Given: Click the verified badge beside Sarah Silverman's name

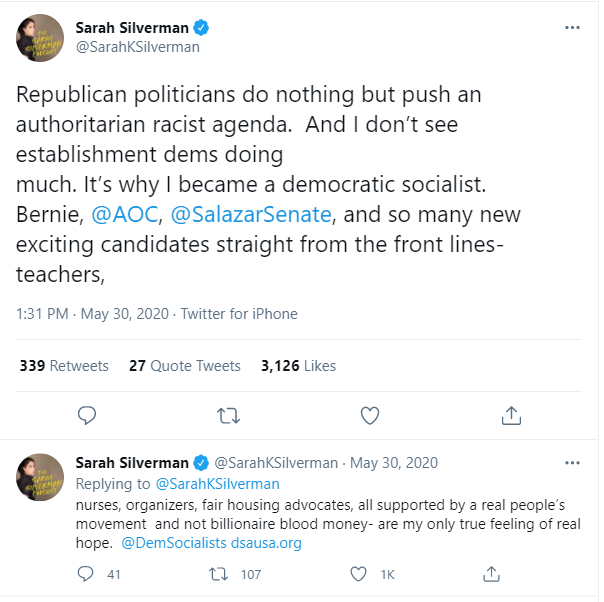Looking at the screenshot, I should coord(203,27).
